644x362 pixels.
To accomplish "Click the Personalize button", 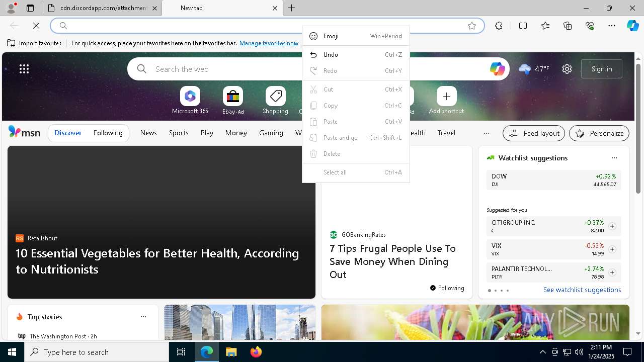I will [599, 133].
